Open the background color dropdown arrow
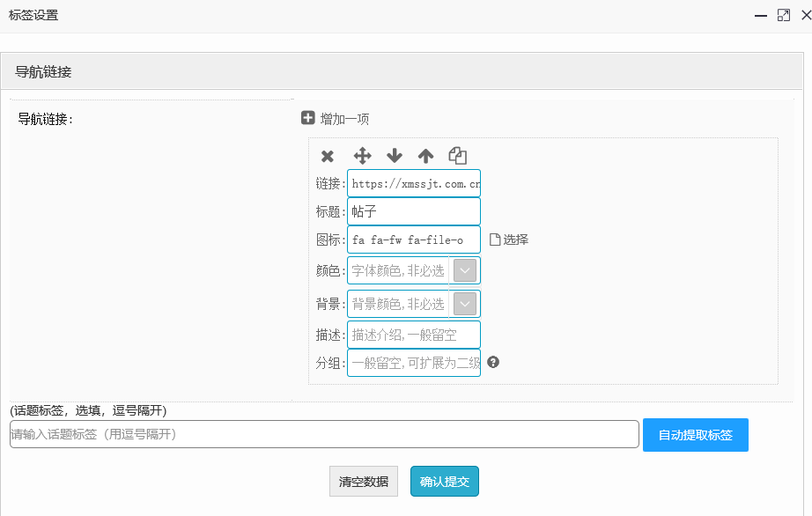The width and height of the screenshot is (812, 516). [x=465, y=304]
